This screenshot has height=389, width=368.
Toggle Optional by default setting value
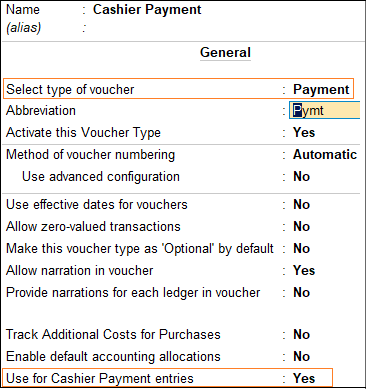coord(301,248)
